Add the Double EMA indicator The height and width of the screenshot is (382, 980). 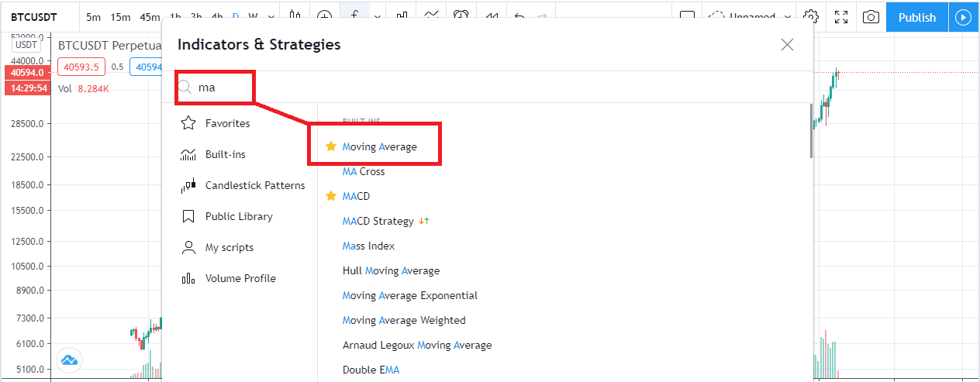371,370
